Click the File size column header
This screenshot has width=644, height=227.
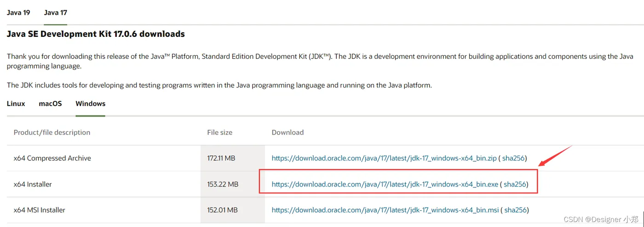[220, 132]
